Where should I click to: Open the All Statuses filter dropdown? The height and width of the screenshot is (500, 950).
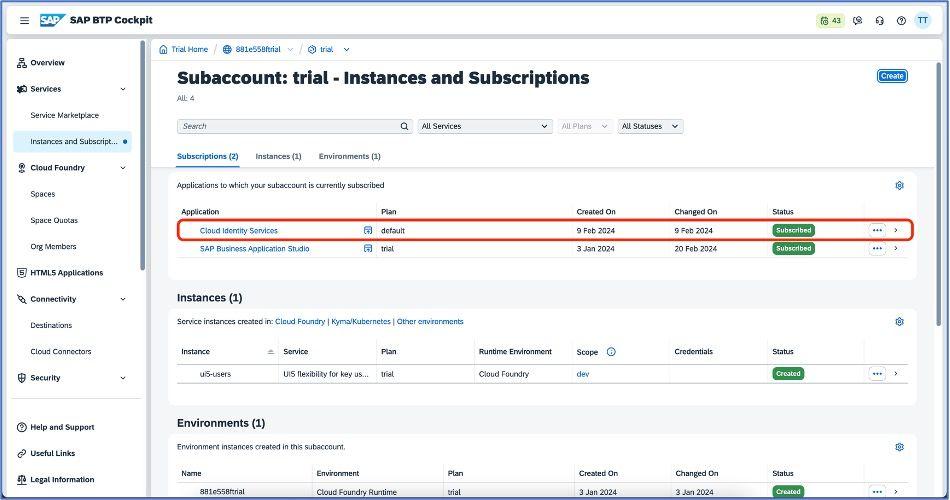pyautogui.click(x=650, y=126)
